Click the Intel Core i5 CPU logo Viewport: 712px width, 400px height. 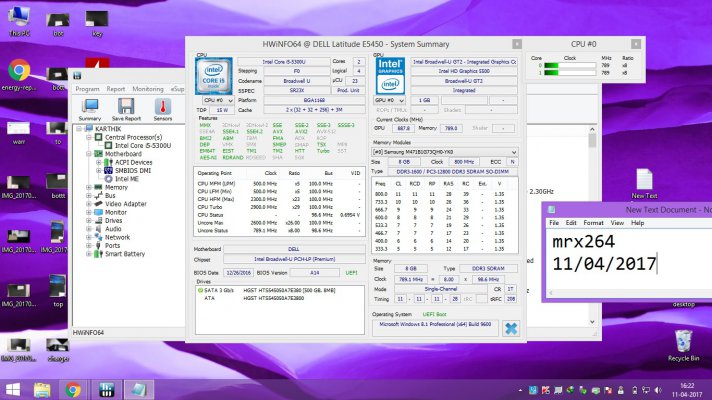pyautogui.click(x=213, y=76)
